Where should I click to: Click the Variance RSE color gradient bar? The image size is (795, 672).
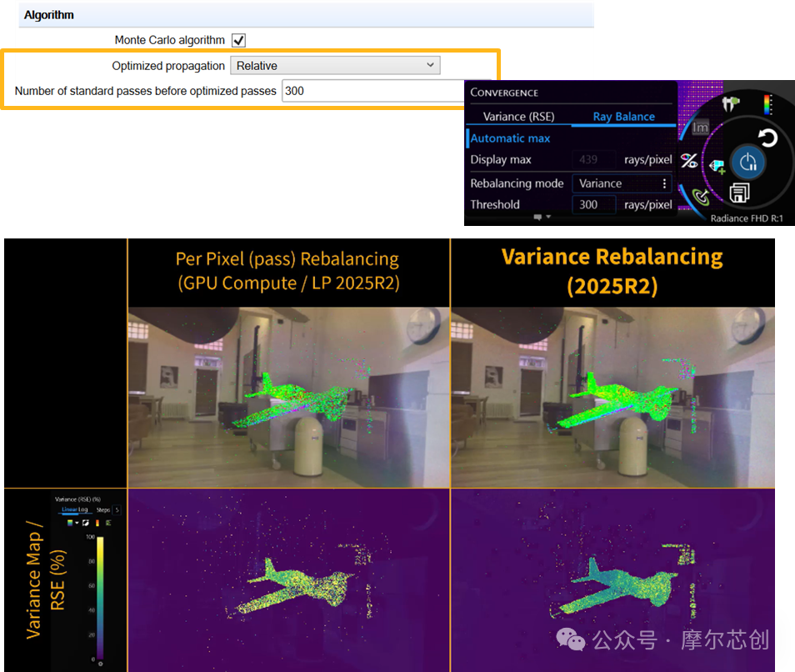(100, 598)
